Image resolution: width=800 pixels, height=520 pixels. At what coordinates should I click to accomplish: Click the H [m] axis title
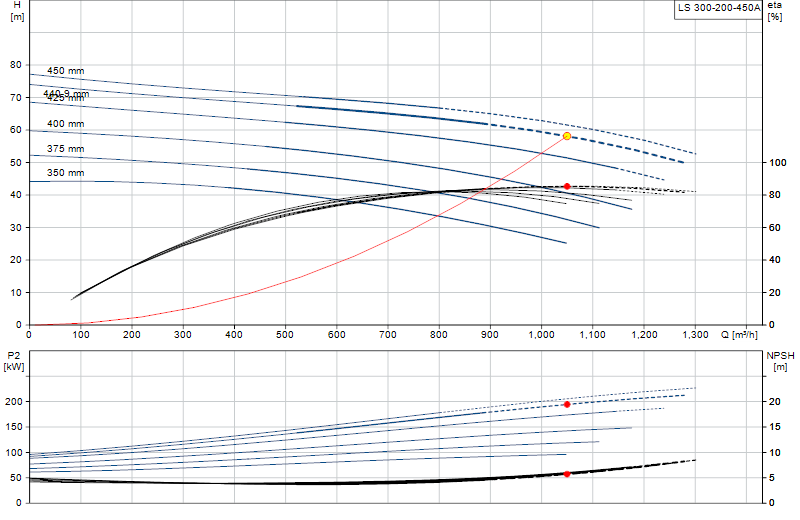[x=17, y=11]
